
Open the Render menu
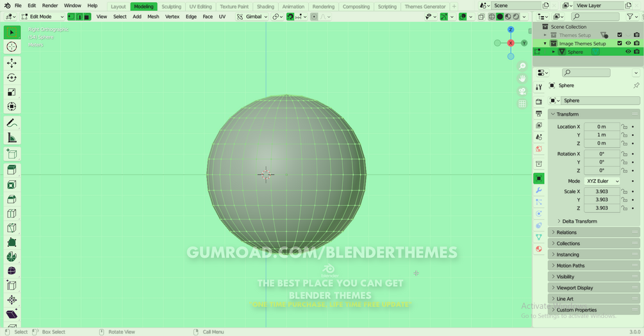50,6
